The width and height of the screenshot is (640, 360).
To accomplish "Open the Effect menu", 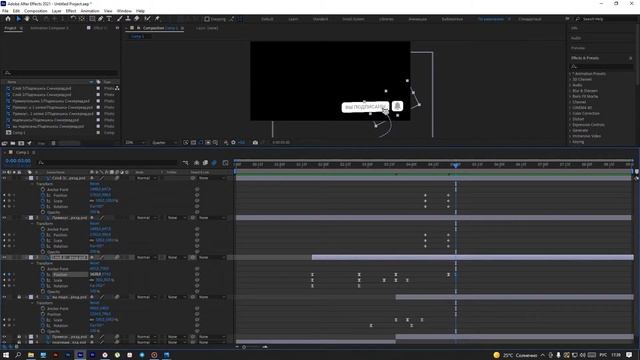I will tap(71, 11).
